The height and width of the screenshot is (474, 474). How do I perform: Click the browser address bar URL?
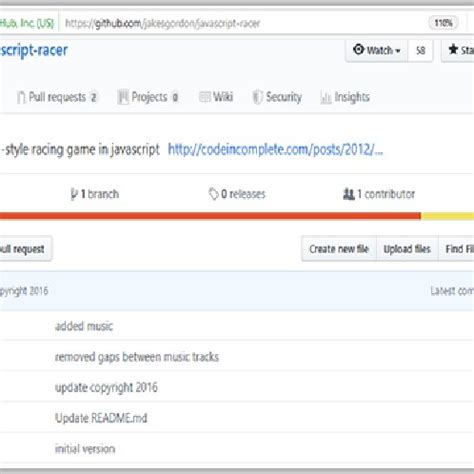tap(162, 23)
